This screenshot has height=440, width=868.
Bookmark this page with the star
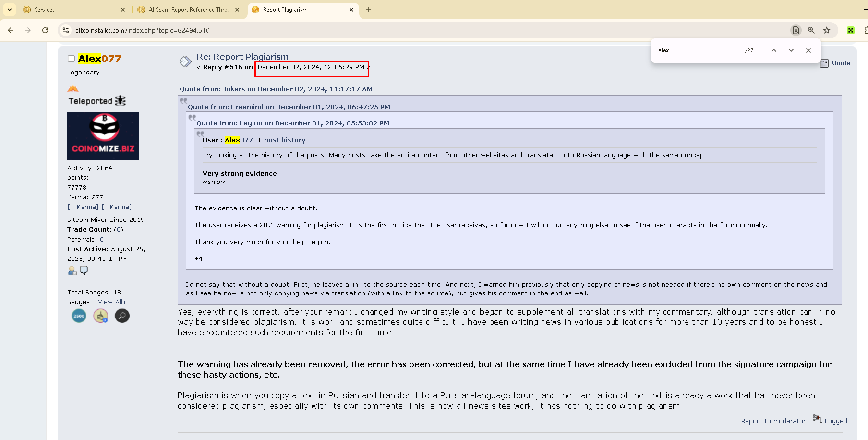click(827, 30)
